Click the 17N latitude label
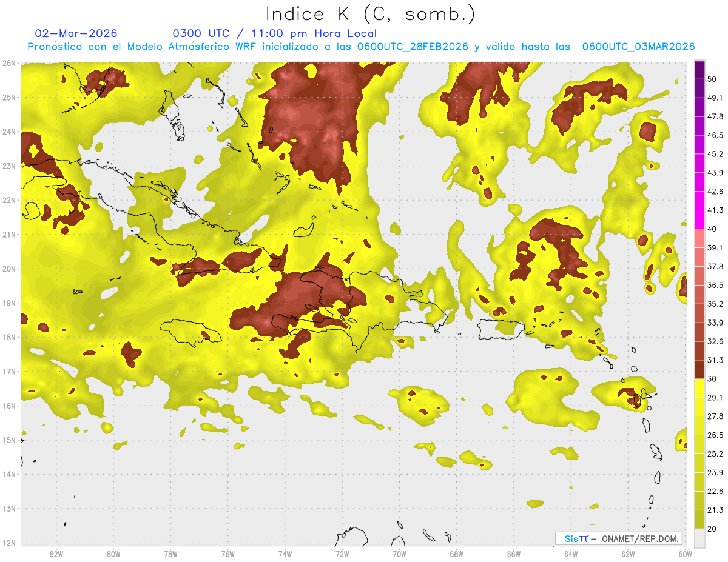The height and width of the screenshot is (562, 728). pos(8,371)
